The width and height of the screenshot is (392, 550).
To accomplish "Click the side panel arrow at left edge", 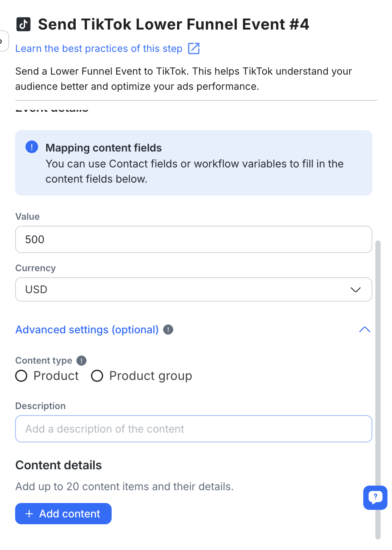I will coord(2,41).
